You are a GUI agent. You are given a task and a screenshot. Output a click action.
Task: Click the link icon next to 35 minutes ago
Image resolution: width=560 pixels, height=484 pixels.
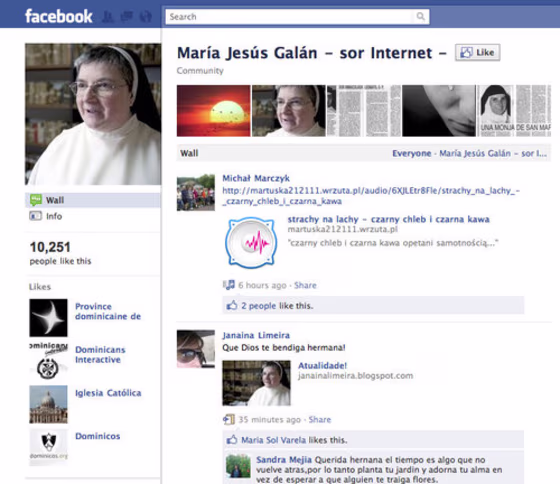pos(229,419)
